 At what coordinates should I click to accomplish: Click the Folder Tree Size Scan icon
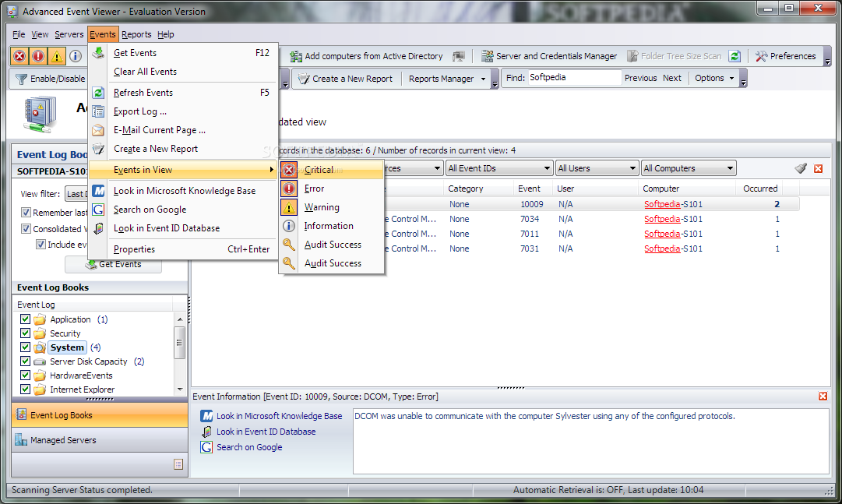click(x=632, y=56)
